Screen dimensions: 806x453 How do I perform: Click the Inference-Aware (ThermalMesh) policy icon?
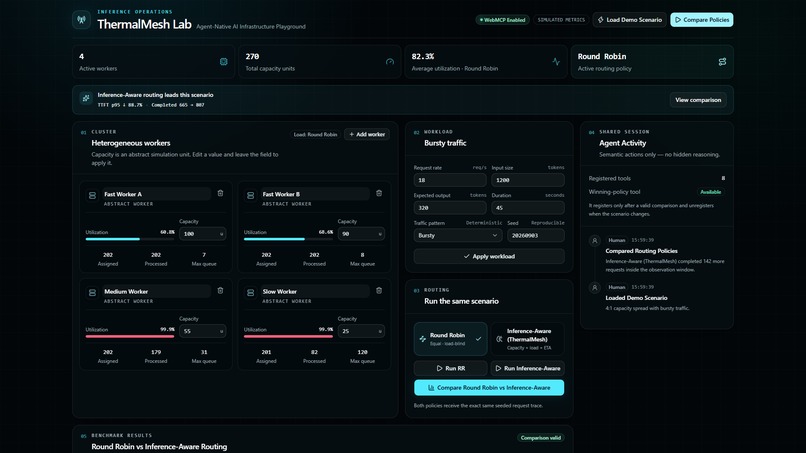click(x=499, y=339)
